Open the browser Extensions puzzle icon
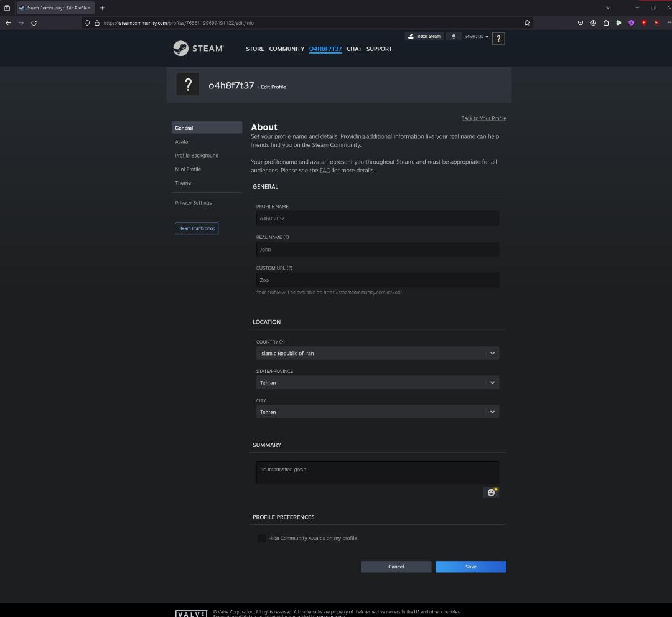The height and width of the screenshot is (617, 672). [606, 22]
